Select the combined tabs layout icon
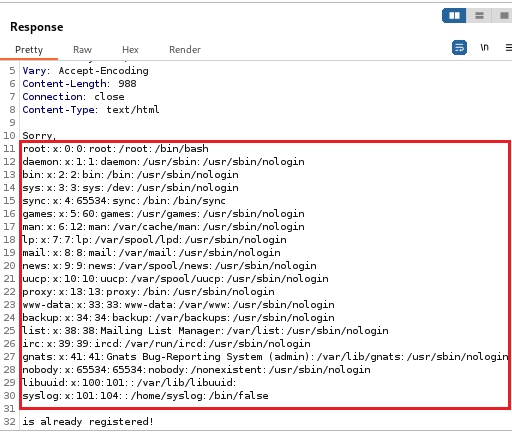The height and width of the screenshot is (432, 512). pos(504,16)
